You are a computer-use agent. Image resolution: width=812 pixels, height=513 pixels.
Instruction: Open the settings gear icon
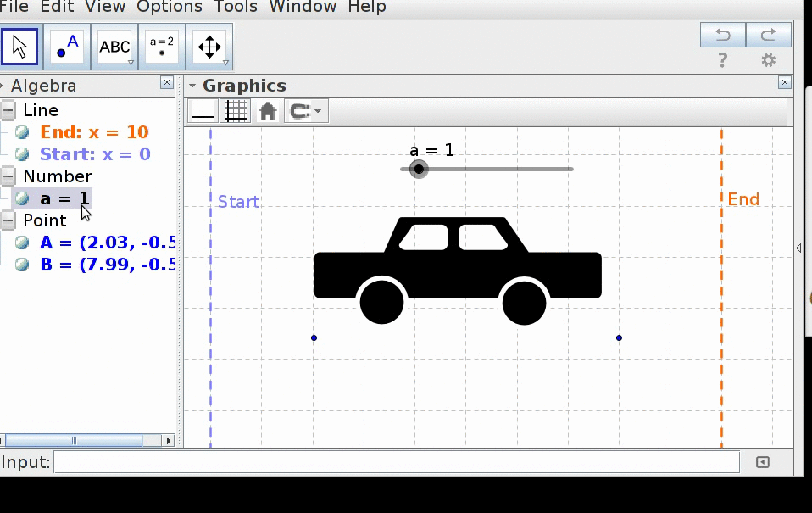tap(768, 60)
